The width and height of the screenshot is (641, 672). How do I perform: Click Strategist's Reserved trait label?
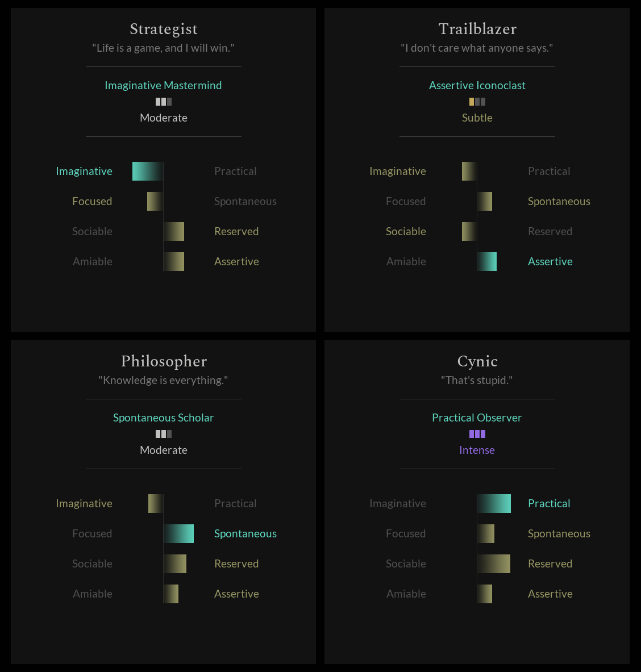tap(236, 231)
